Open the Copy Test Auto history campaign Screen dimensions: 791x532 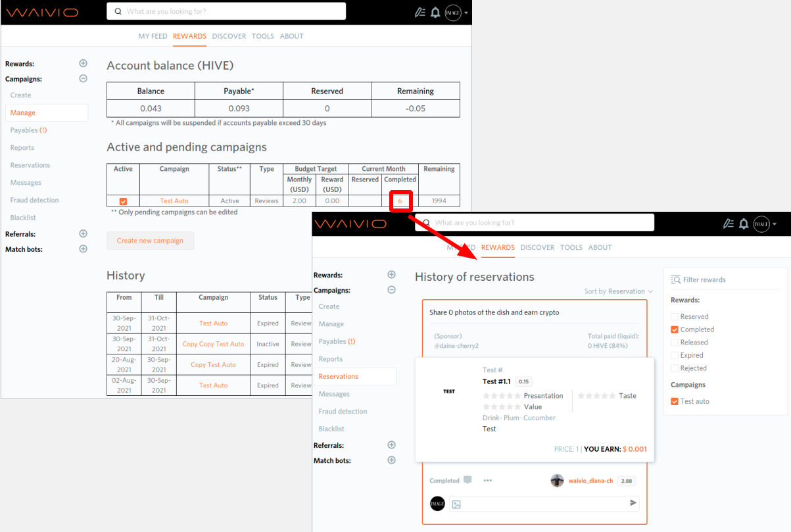[213, 364]
